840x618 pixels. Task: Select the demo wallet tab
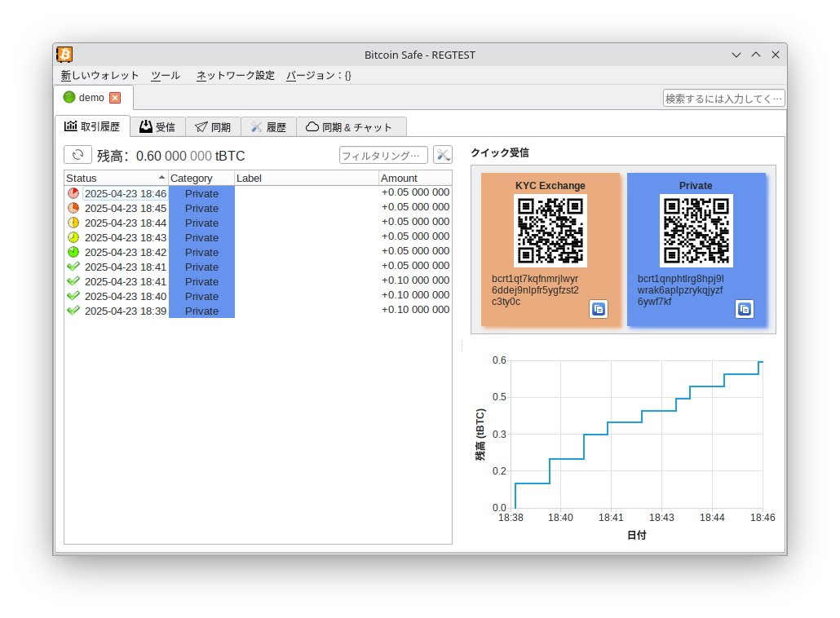pyautogui.click(x=91, y=98)
